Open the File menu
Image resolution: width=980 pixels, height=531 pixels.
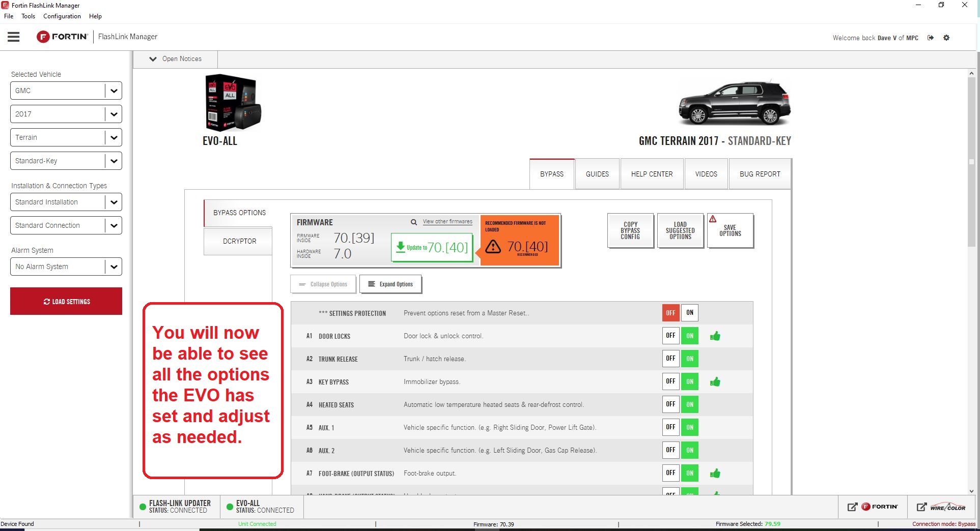click(x=9, y=16)
